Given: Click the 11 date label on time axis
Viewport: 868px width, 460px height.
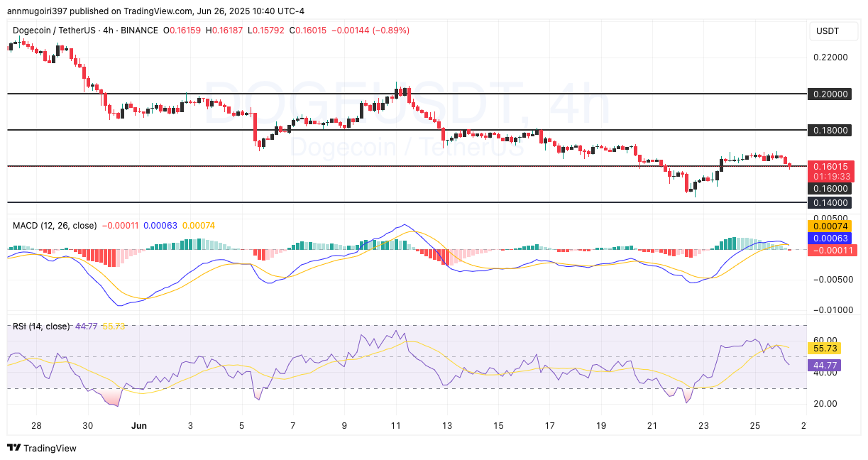Looking at the screenshot, I should 395,426.
